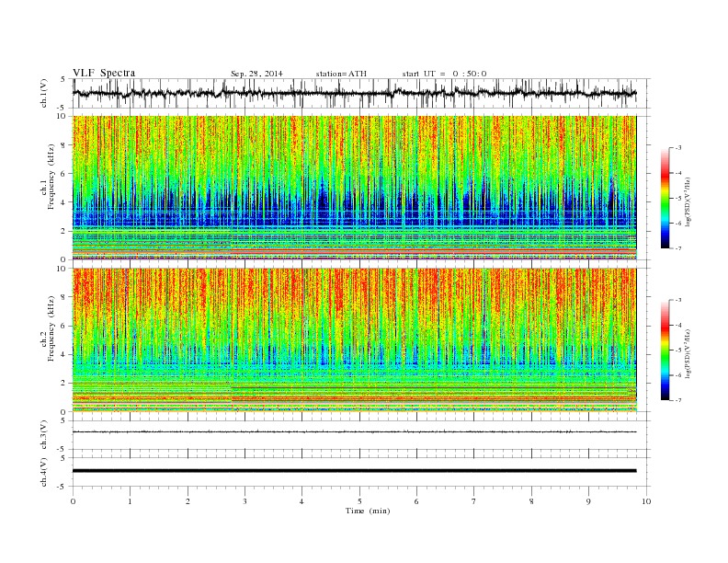This screenshot has height=563, width=728.
Task: Click the "9" minute tick on time axis
Action: [x=588, y=501]
